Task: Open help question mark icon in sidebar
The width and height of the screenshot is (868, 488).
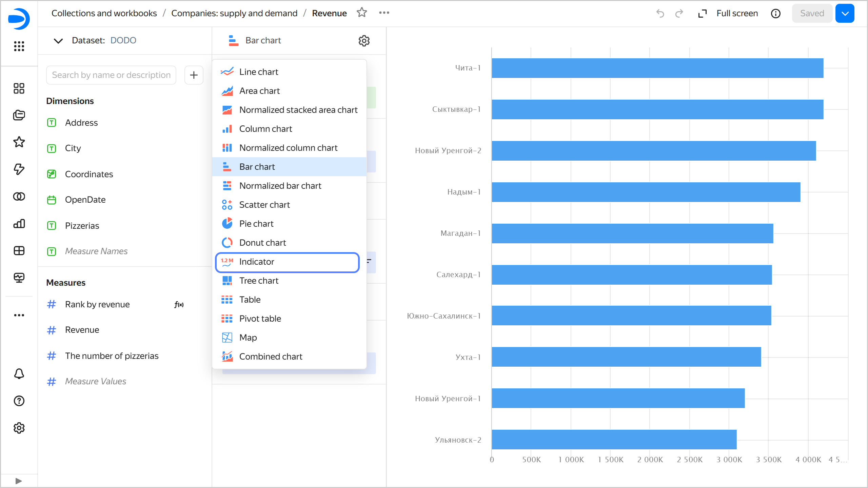Action: point(19,401)
